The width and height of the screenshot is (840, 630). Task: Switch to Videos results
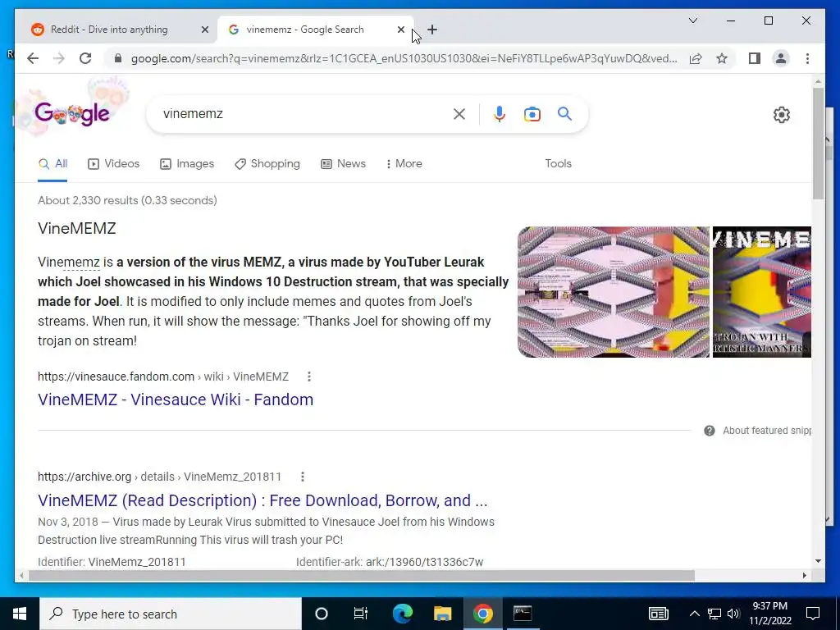click(x=113, y=164)
